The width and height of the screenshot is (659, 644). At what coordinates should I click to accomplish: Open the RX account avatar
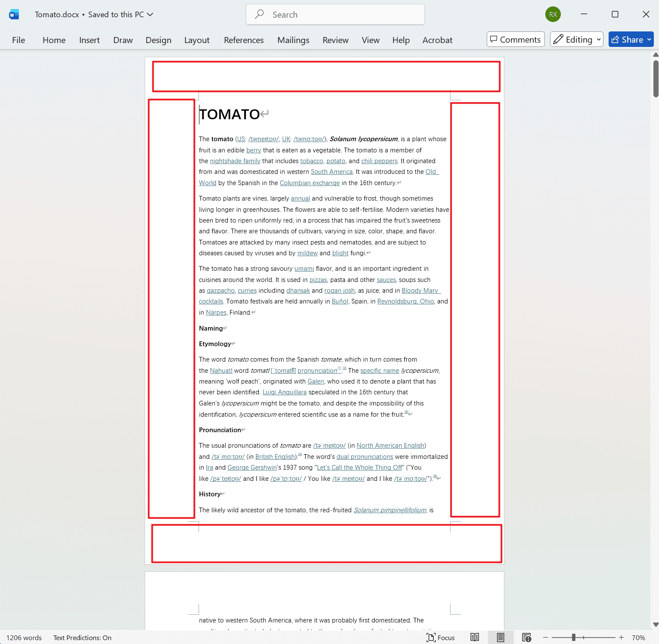pos(553,14)
